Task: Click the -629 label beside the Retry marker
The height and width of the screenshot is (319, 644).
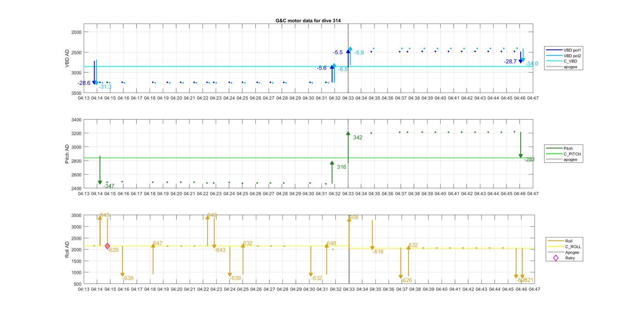Action: [113, 250]
